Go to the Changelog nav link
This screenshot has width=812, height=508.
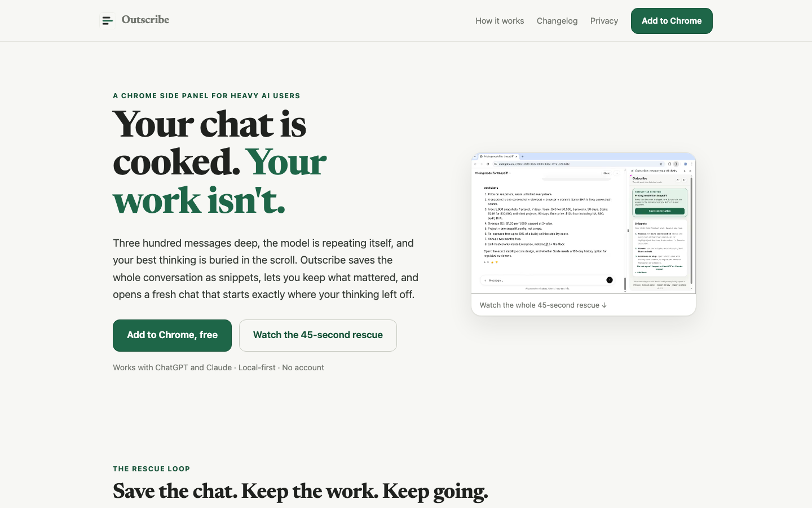coord(557,21)
